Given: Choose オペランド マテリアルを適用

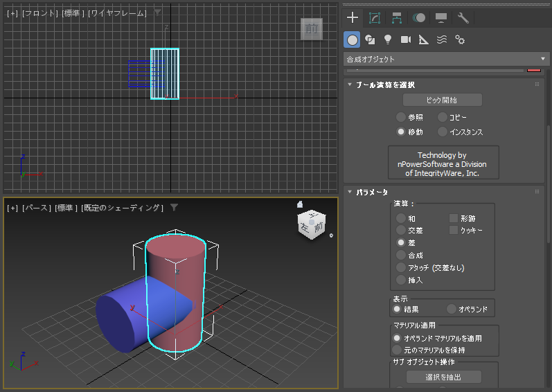Looking at the screenshot, I should [397, 338].
